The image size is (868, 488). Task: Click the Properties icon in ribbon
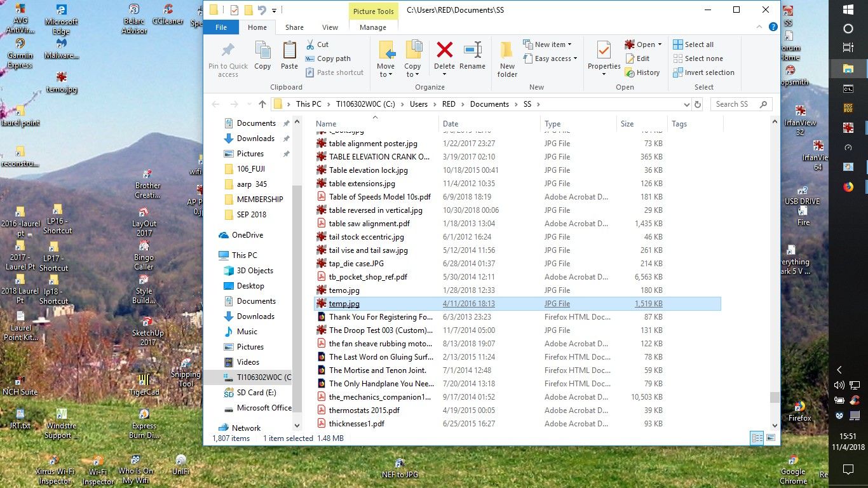(604, 58)
